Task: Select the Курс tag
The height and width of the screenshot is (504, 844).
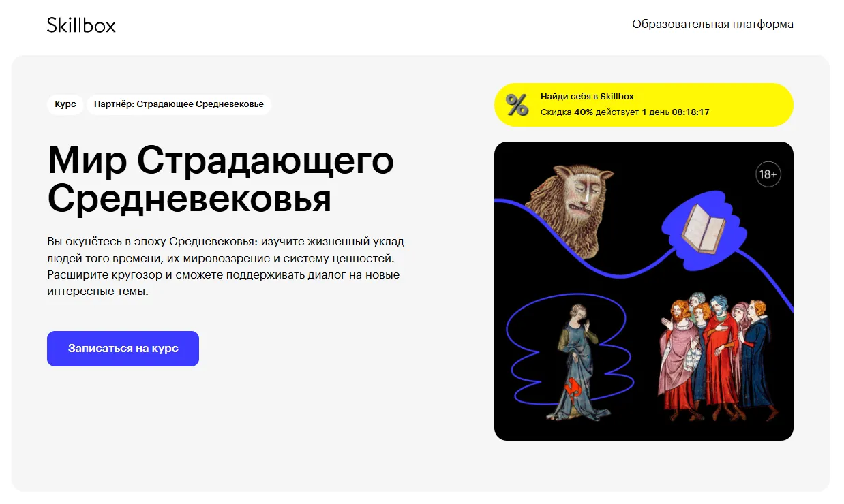Action: pos(65,105)
